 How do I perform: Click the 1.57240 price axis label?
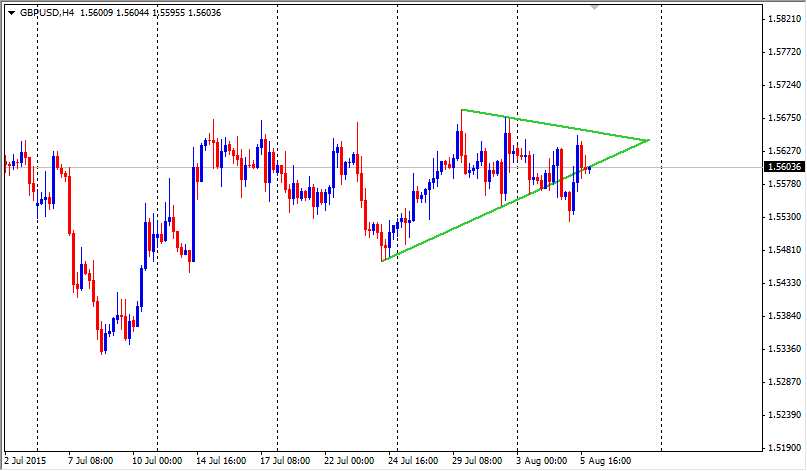coord(784,84)
